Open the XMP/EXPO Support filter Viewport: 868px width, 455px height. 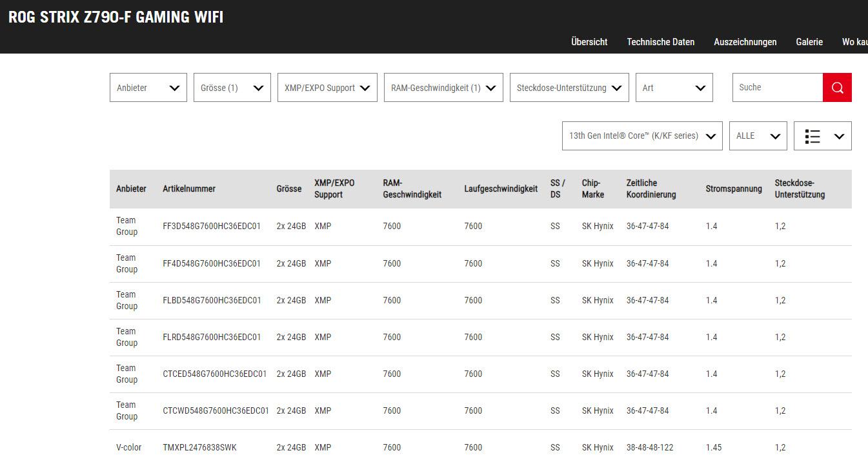click(x=327, y=88)
